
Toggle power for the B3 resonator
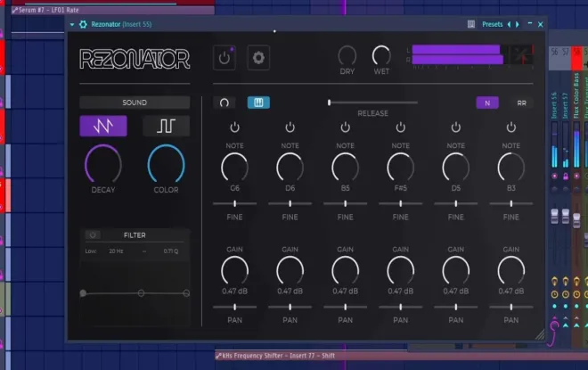click(511, 127)
